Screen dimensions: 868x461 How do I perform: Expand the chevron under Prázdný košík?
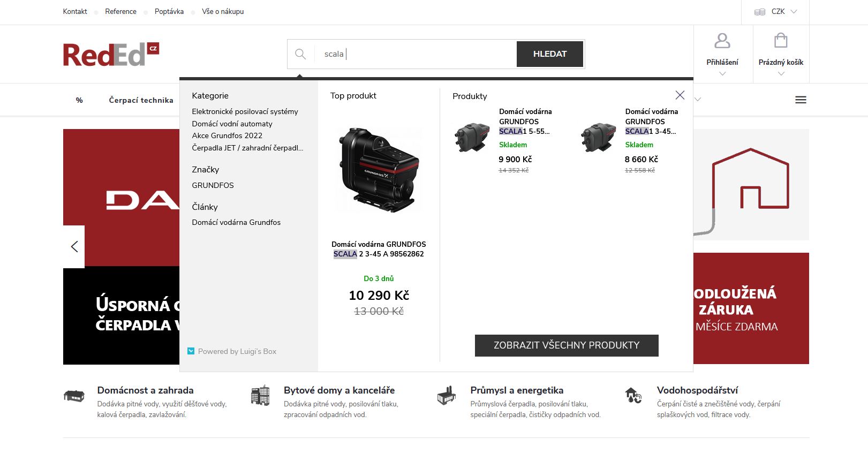(781, 74)
